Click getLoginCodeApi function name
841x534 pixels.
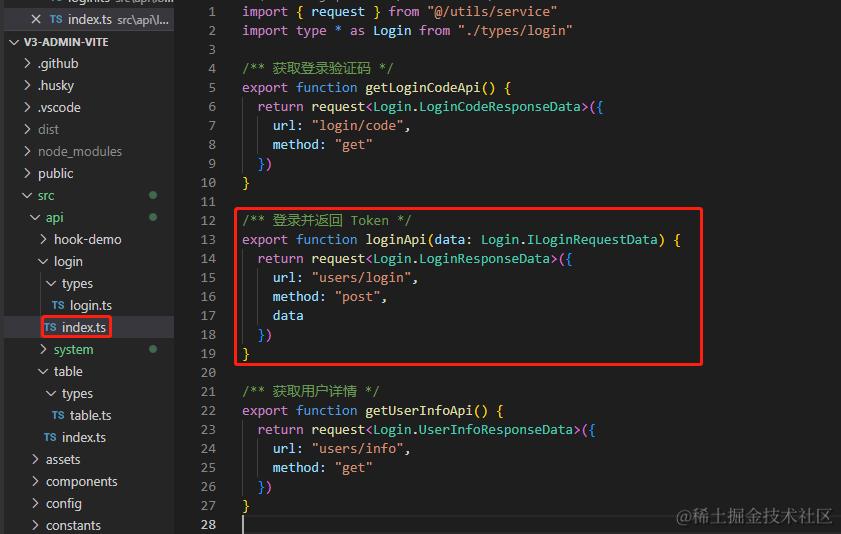[423, 87]
